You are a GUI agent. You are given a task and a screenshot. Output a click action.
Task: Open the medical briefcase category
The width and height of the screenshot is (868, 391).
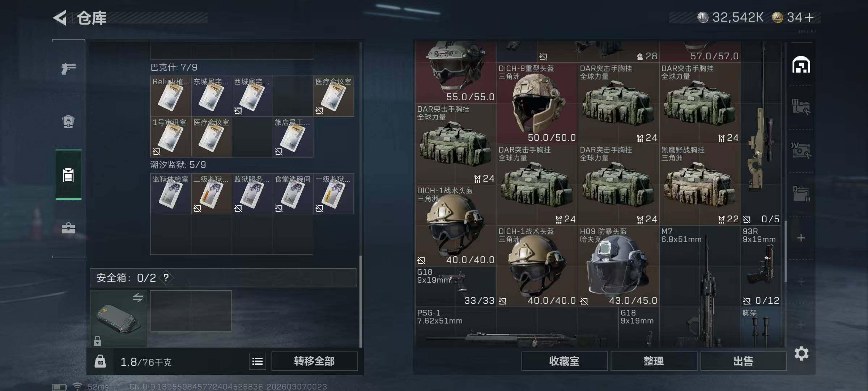pos(68,228)
